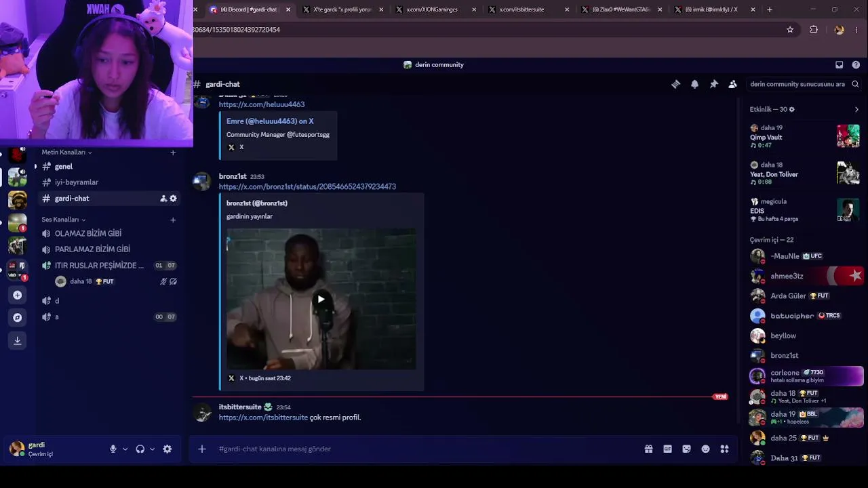Switch to the irmik (@irmklly) / X tab
This screenshot has width=868, height=488.
pos(715,9)
